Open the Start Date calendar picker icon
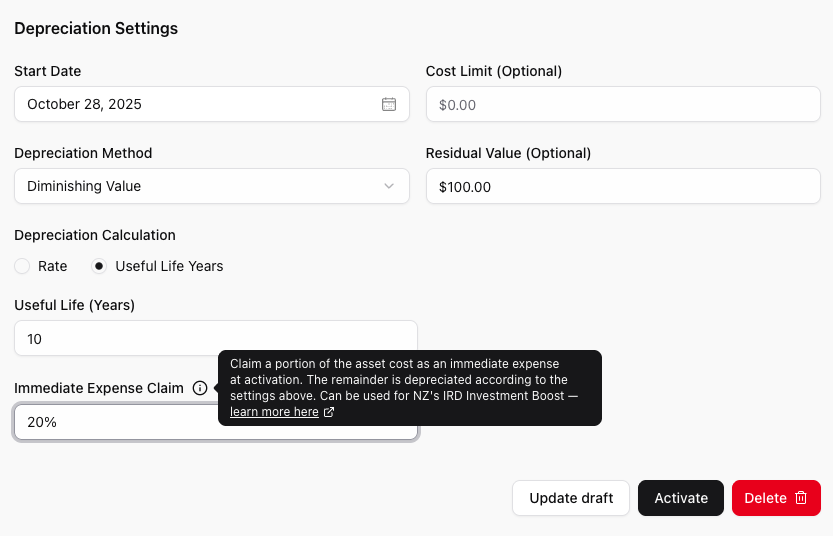The image size is (833, 536). pos(389,104)
